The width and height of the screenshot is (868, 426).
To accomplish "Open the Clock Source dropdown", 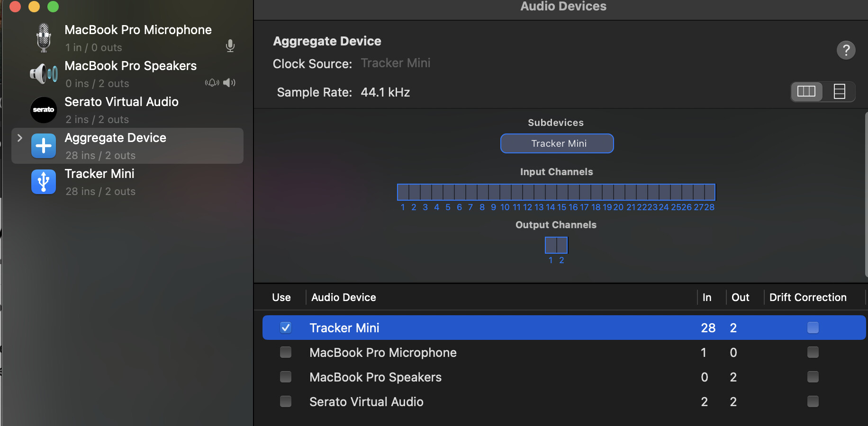I will tap(395, 63).
